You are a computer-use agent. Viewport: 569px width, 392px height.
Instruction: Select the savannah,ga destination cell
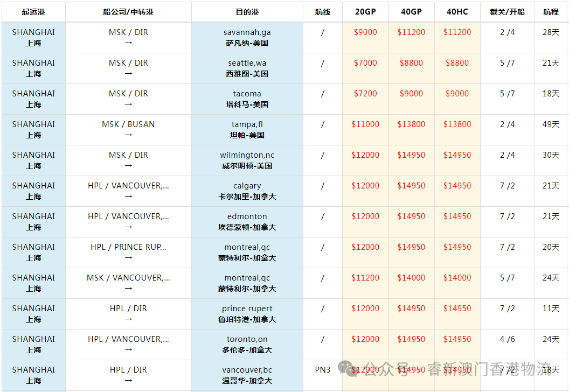[x=247, y=38]
